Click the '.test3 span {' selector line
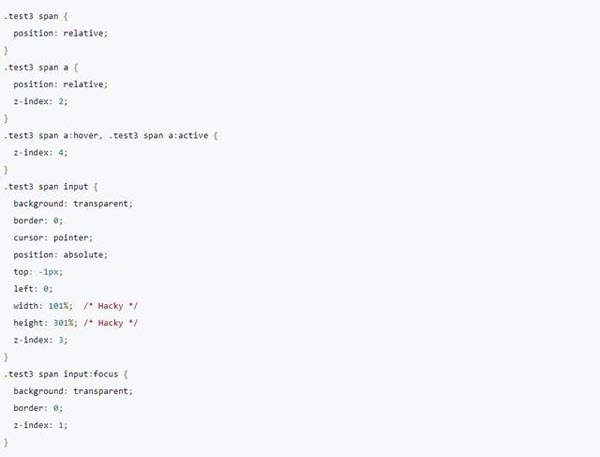 pos(36,16)
